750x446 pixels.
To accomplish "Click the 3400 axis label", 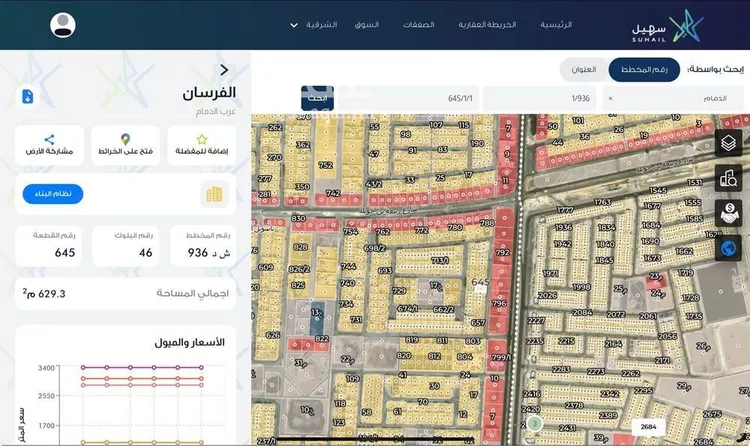I will click(47, 368).
